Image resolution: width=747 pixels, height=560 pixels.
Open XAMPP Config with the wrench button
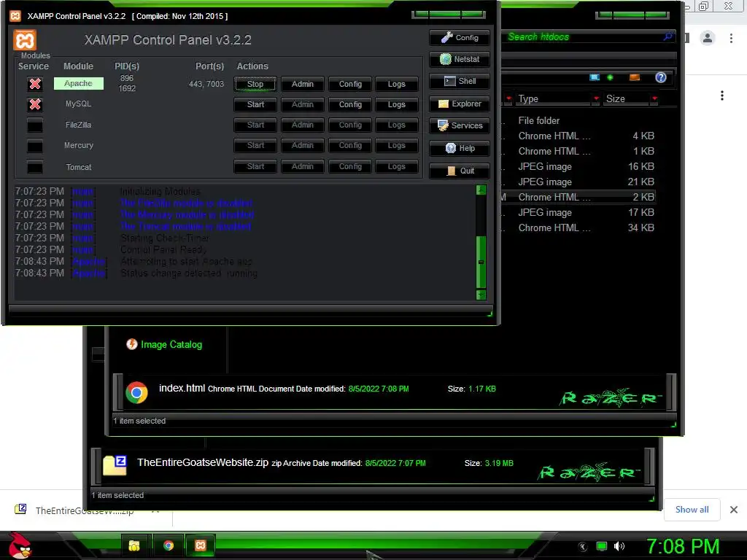tap(460, 38)
